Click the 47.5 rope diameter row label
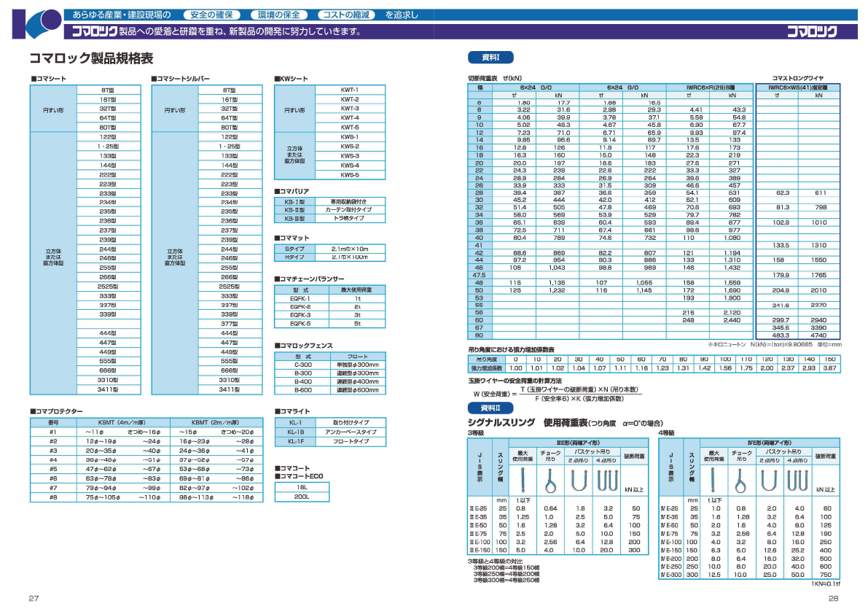 (480, 275)
